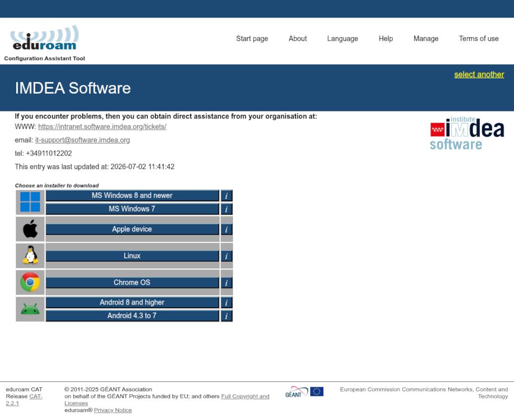Show info for Linux installer

click(226, 256)
